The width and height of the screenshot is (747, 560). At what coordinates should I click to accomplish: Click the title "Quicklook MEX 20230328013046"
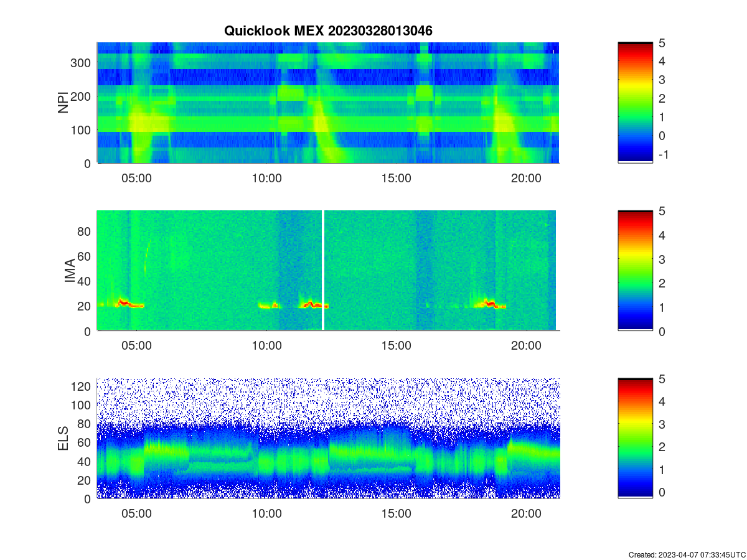(x=328, y=30)
